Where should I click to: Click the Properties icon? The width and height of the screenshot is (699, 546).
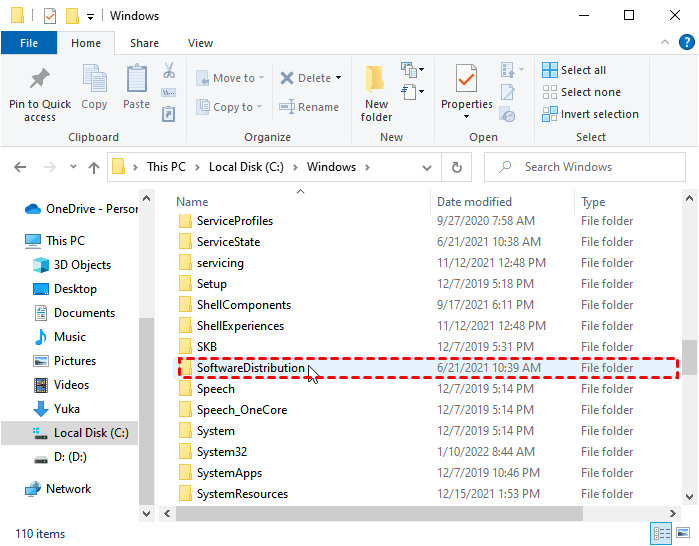[466, 78]
